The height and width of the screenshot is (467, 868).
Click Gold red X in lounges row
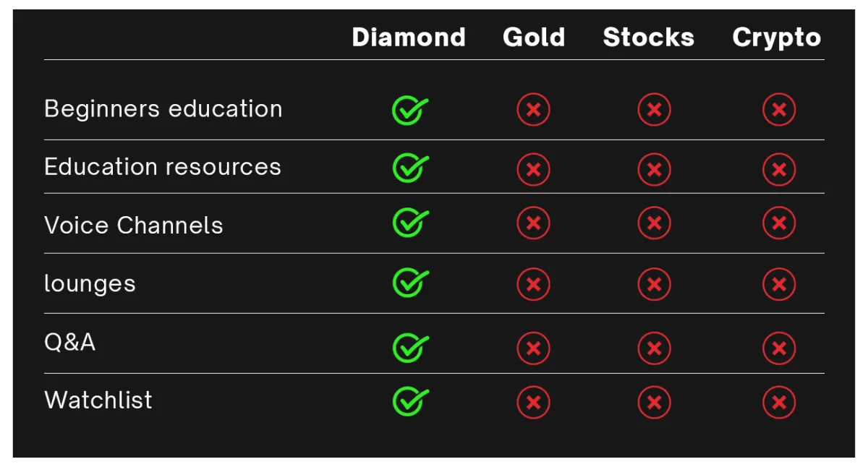tap(533, 284)
